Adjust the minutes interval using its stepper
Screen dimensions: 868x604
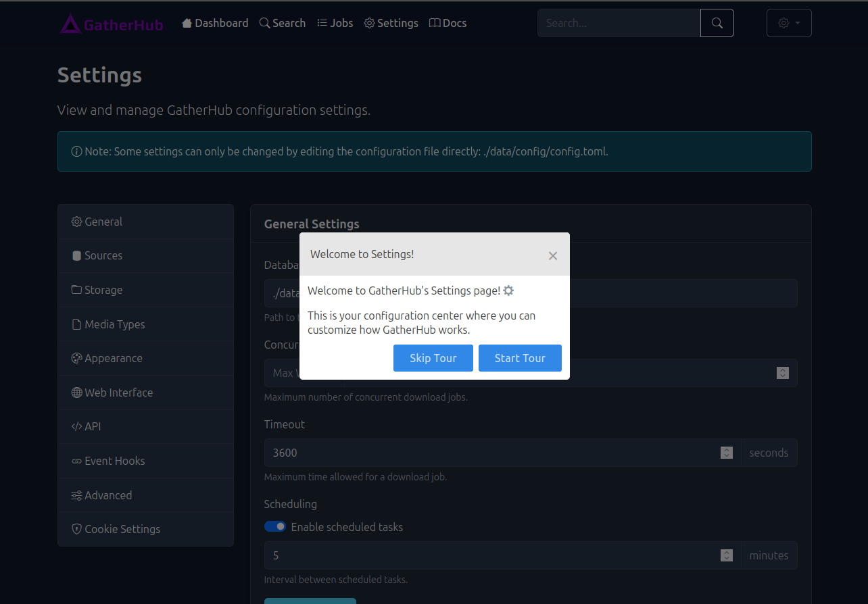click(726, 555)
